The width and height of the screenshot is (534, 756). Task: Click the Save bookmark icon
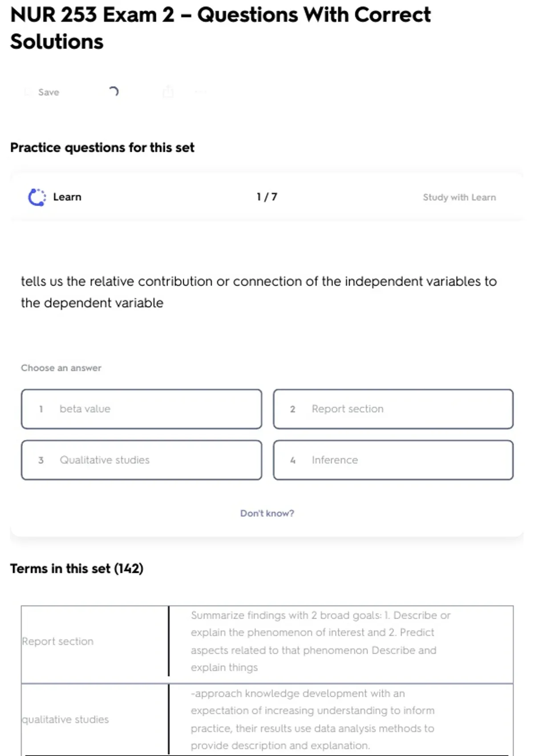coord(28,92)
